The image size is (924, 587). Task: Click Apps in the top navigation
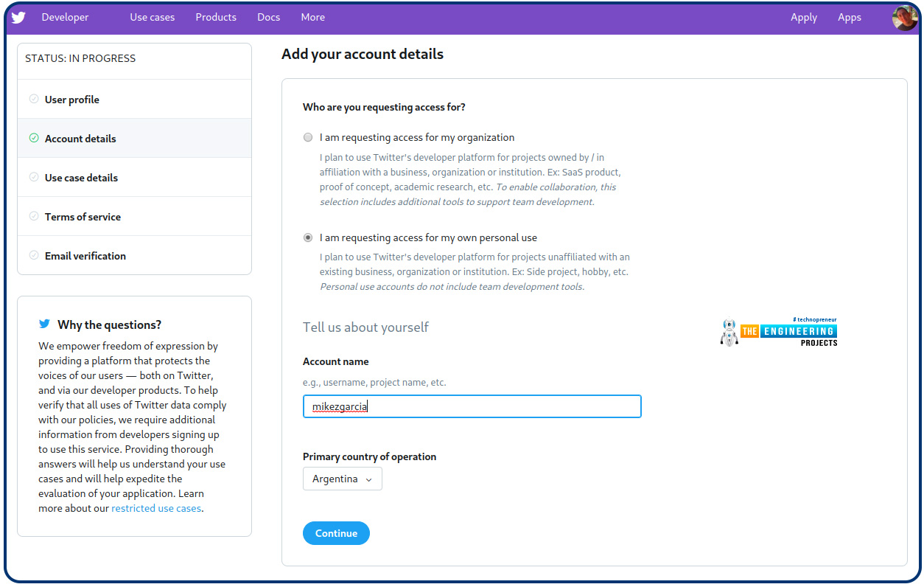pyautogui.click(x=850, y=17)
